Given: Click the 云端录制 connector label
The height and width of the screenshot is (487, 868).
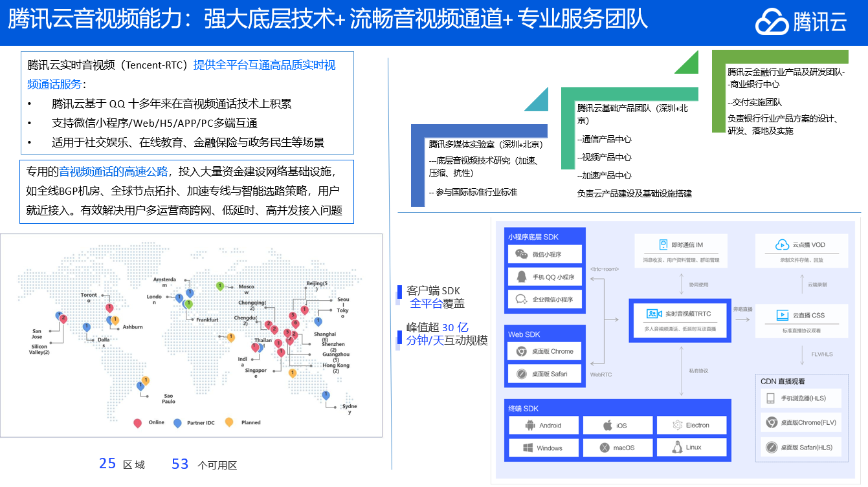Looking at the screenshot, I should pos(818,285).
